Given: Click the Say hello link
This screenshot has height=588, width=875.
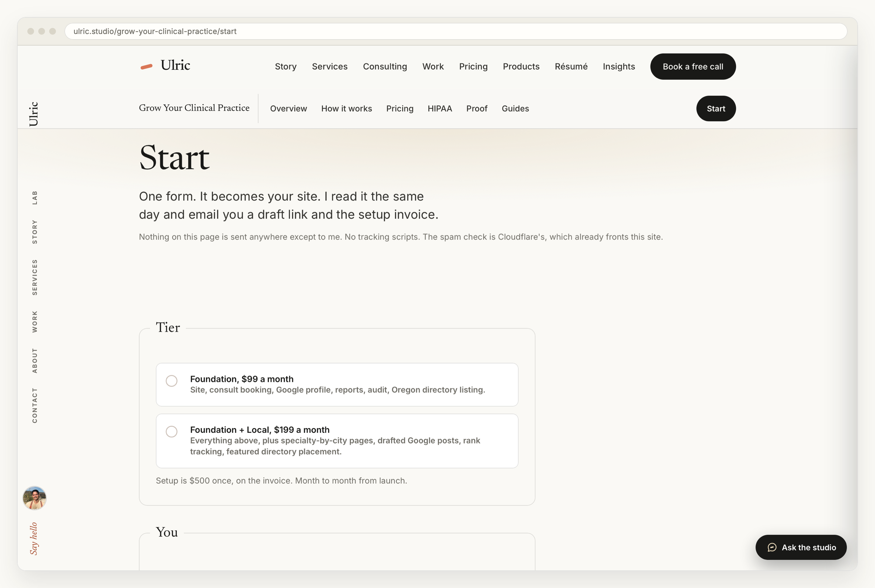Looking at the screenshot, I should pos(34,538).
